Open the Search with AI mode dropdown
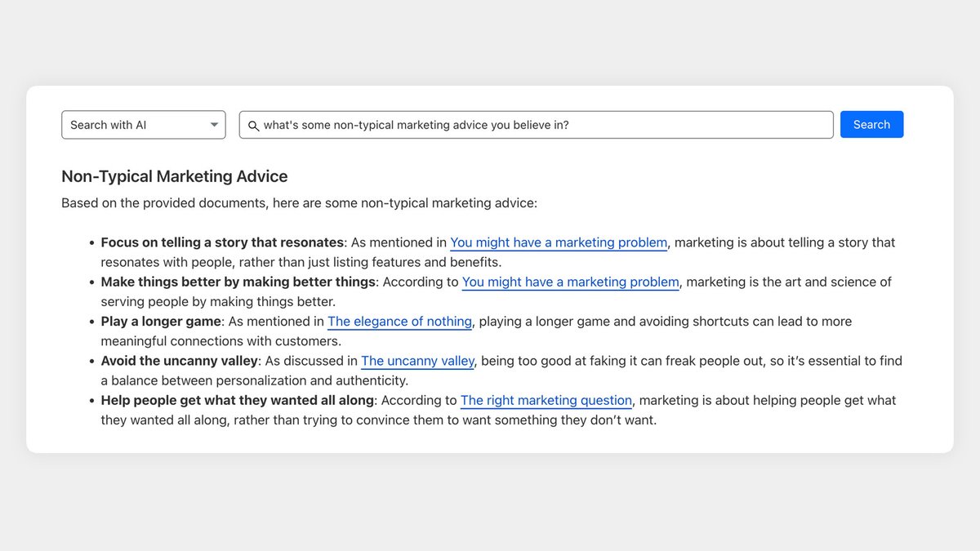 click(x=143, y=125)
